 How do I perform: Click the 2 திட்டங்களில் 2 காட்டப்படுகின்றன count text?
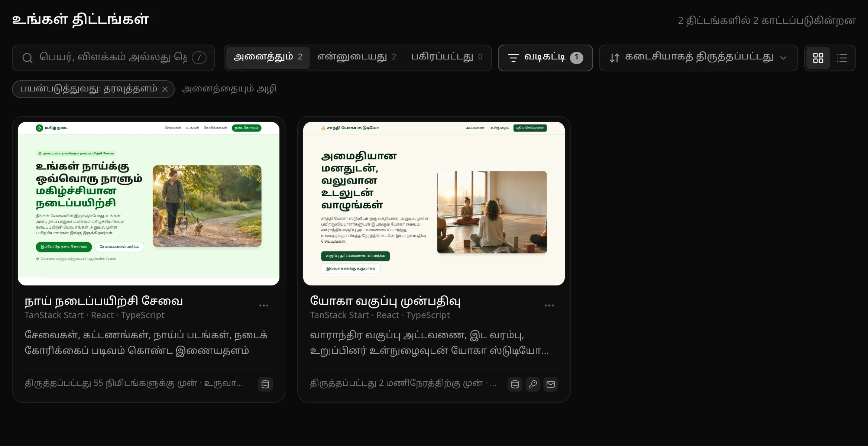767,20
